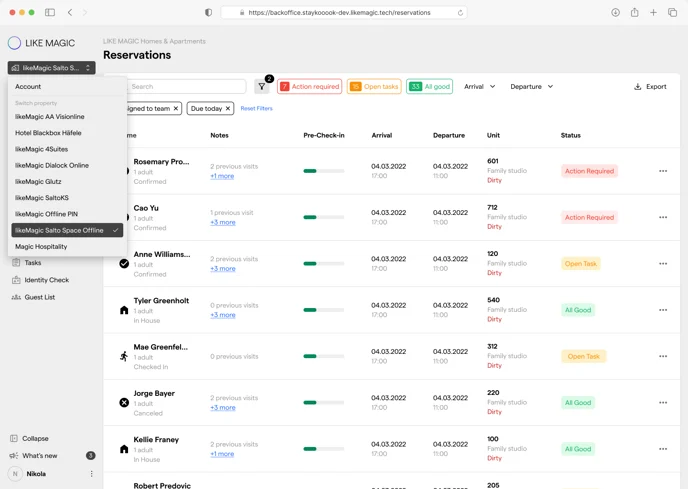Open Tasks in the sidebar
This screenshot has width=688, height=489.
coord(27,262)
